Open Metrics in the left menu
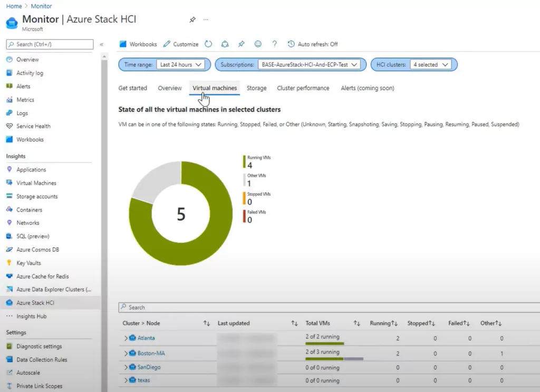The height and width of the screenshot is (392, 540). 25,100
